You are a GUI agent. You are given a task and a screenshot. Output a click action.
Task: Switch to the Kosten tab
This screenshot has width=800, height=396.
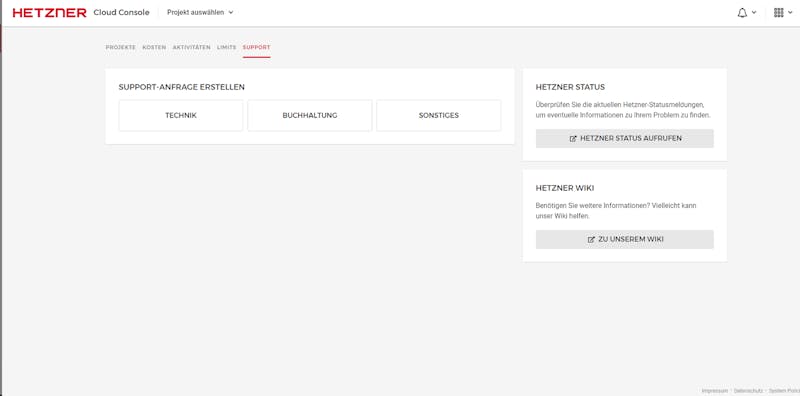pos(154,47)
